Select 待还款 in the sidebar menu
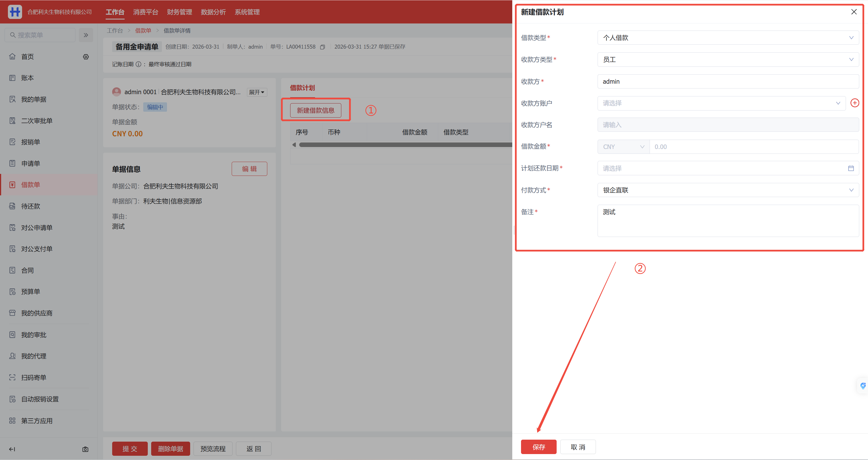Image resolution: width=868 pixels, height=460 pixels. [31, 206]
